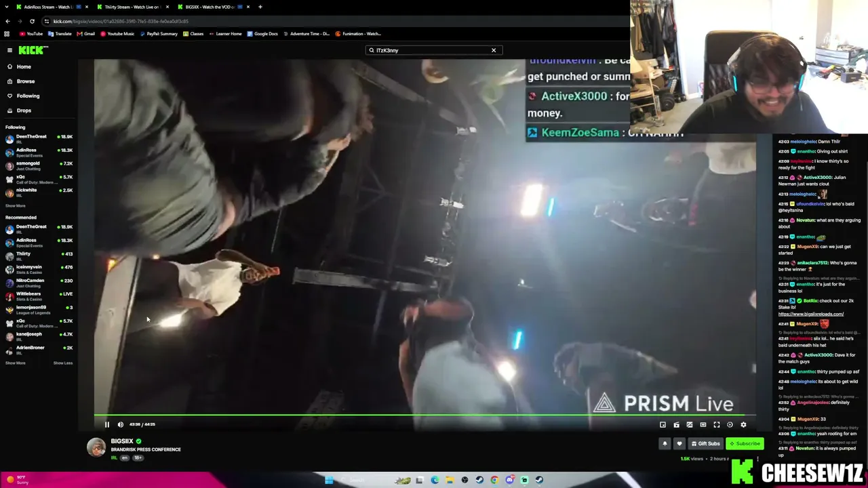Screen dimensions: 868x488
Task: Enter fullscreen mode in player
Action: 717,424
